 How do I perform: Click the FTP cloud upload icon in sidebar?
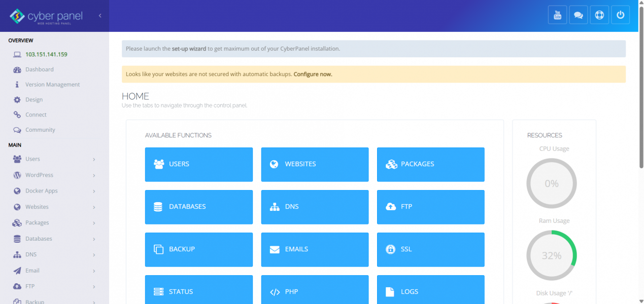(17, 286)
